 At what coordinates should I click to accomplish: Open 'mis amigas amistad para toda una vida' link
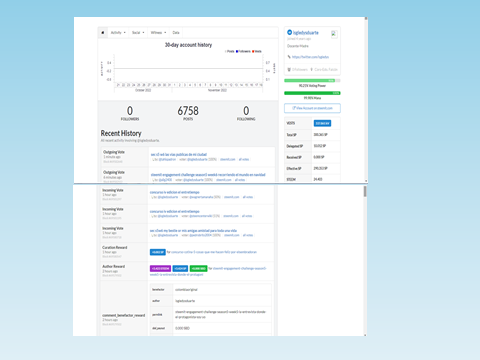(x=193, y=231)
